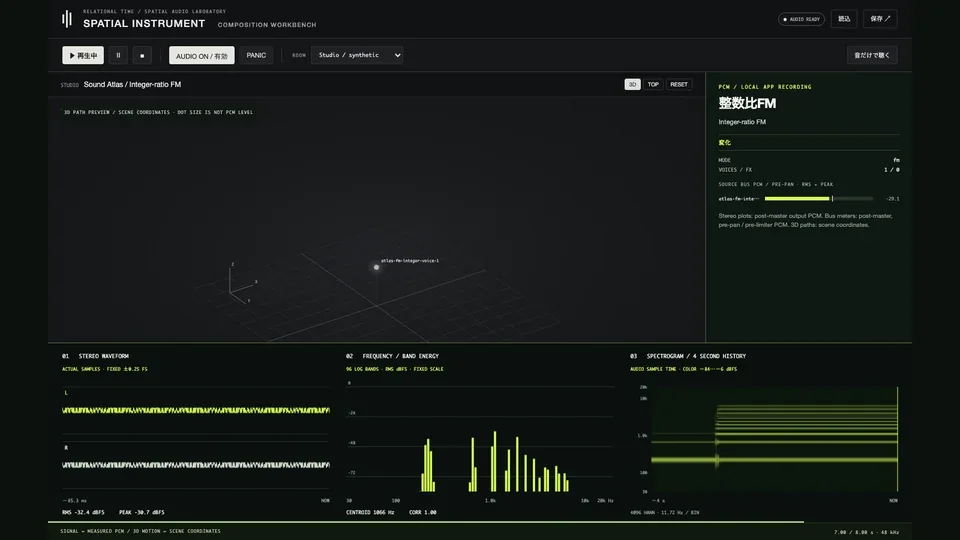Viewport: 960px width, 540px height.
Task: Click the 変化 section label
Action: pyautogui.click(x=725, y=143)
